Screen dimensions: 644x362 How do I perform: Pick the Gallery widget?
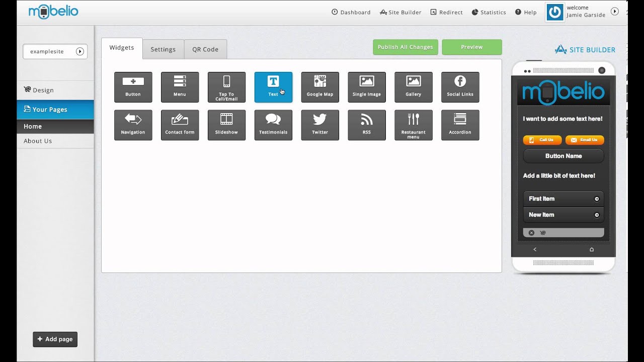414,87
